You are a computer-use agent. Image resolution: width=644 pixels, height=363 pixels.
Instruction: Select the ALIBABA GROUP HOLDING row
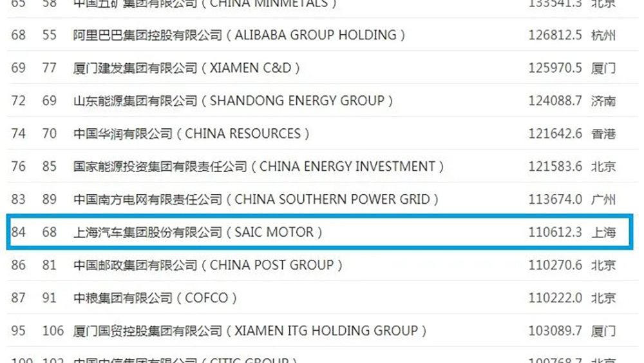(x=239, y=35)
